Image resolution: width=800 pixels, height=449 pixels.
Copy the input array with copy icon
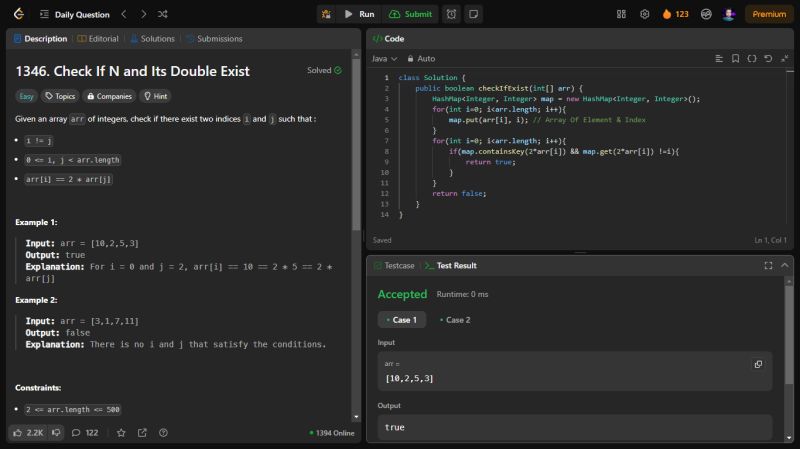coord(758,364)
